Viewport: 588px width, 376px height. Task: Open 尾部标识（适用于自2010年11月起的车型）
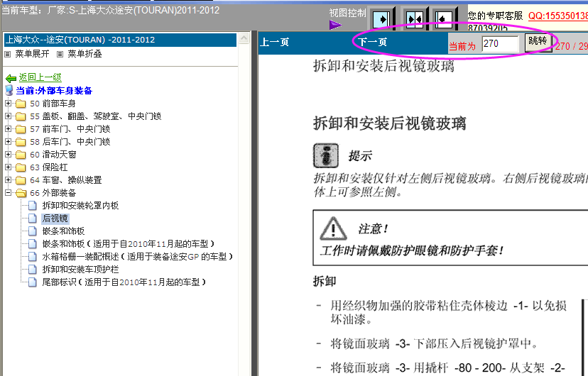124,282
